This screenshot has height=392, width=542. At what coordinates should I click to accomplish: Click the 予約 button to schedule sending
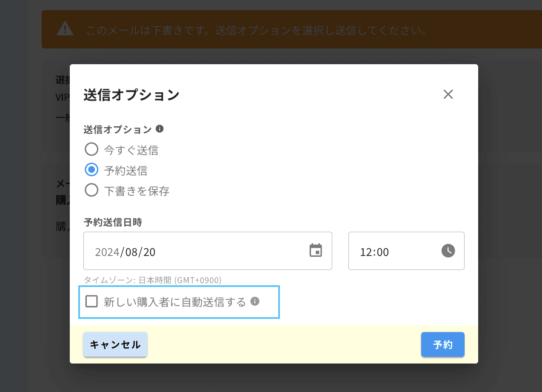pyautogui.click(x=442, y=345)
